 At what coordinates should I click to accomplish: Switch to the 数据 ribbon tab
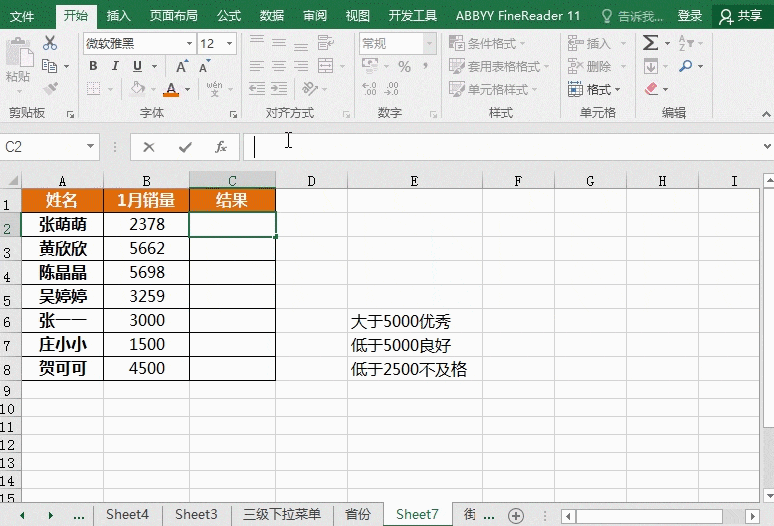click(x=272, y=16)
